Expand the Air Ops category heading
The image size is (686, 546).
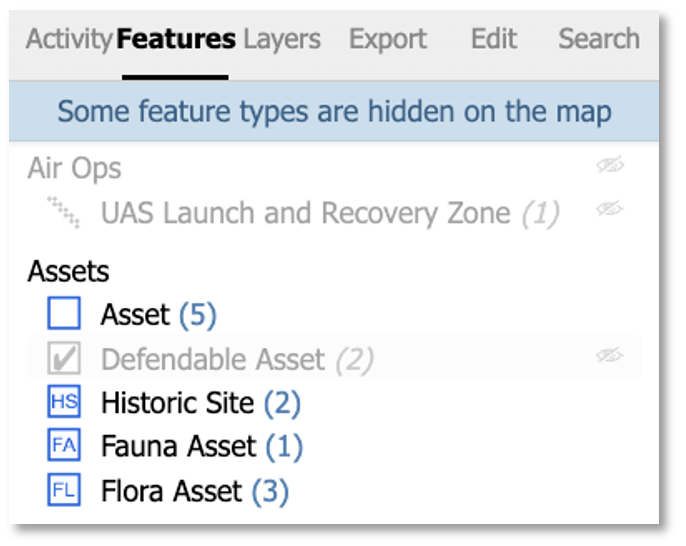(74, 168)
